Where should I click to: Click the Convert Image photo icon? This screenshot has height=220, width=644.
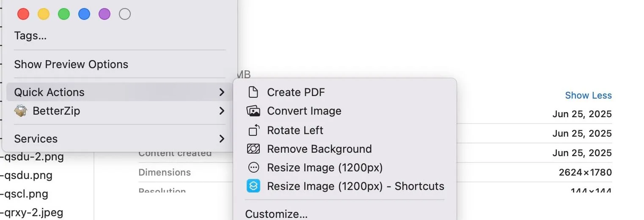tap(253, 111)
